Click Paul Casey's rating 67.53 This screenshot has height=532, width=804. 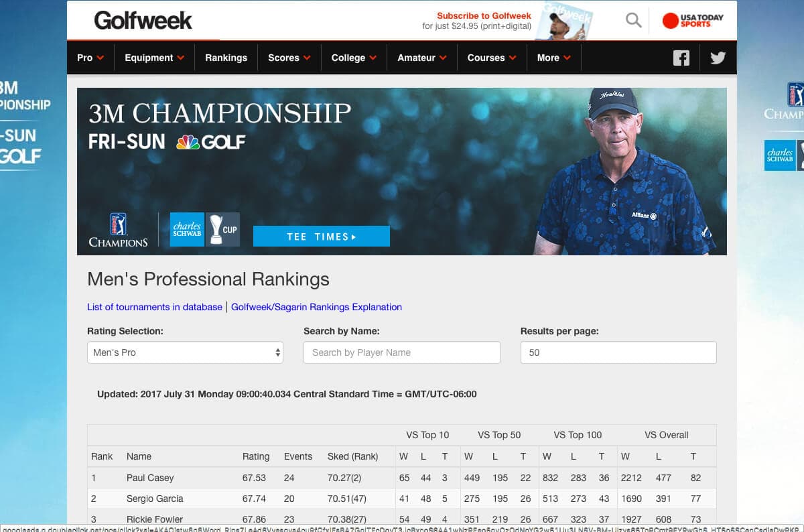(x=254, y=478)
